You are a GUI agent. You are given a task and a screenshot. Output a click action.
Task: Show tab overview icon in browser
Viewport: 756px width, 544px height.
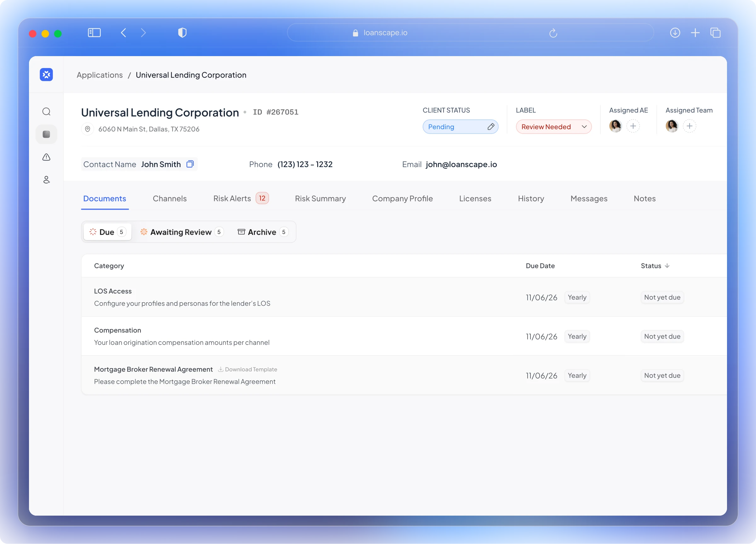pyautogui.click(x=715, y=33)
